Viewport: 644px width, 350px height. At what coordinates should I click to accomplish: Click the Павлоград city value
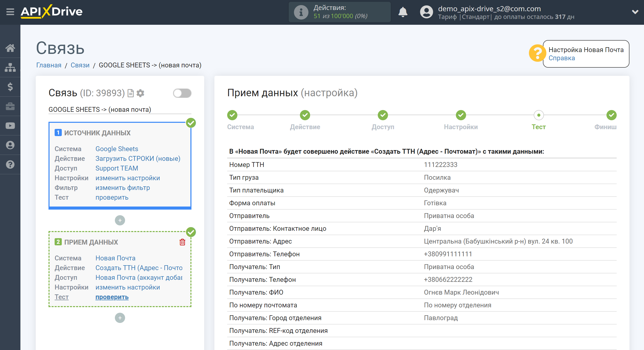coord(441,318)
